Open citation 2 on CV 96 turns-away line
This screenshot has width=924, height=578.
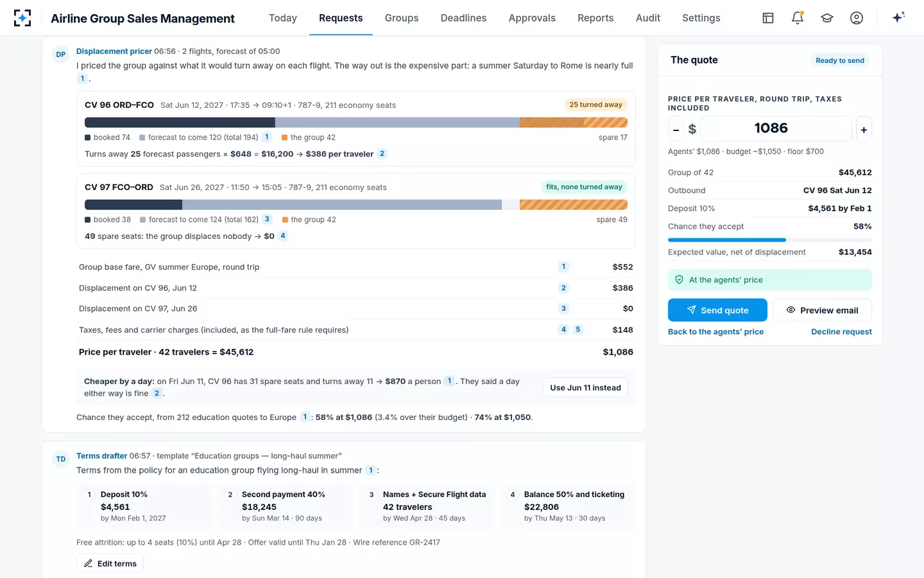click(x=382, y=153)
